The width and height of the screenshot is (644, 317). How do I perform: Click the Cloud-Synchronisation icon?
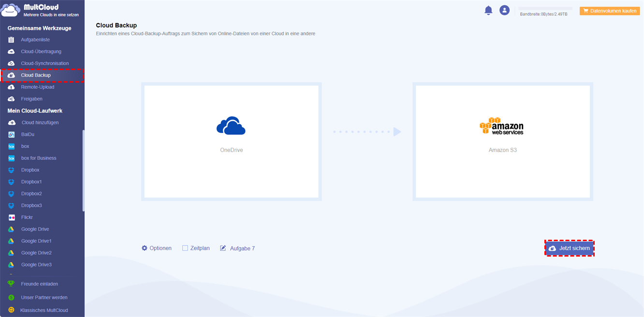pos(11,63)
